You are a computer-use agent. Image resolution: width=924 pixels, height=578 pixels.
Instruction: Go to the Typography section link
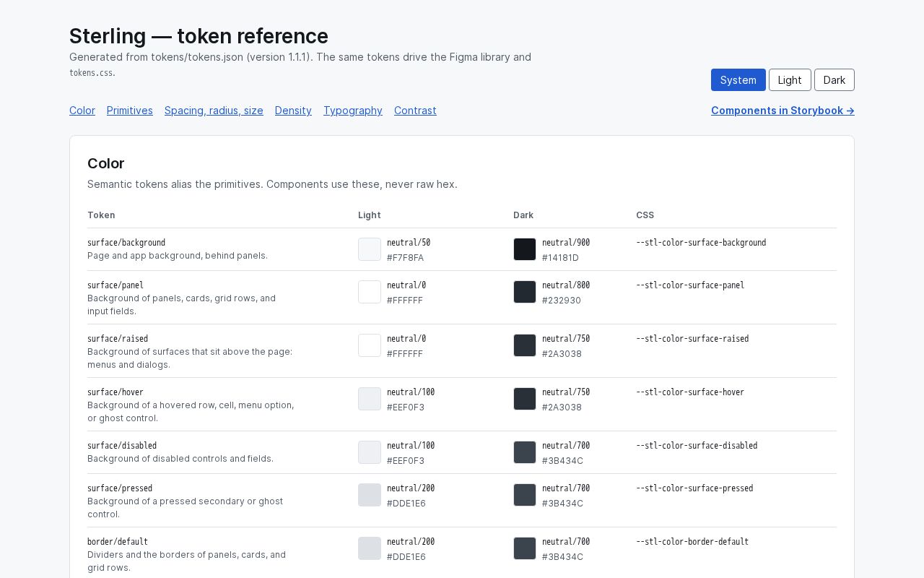pyautogui.click(x=353, y=111)
